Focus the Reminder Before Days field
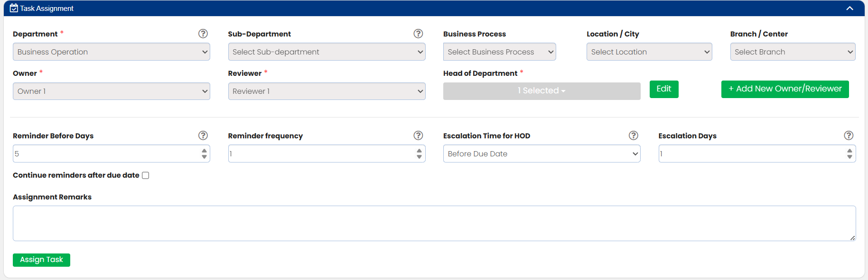This screenshot has height=280, width=868. coord(112,154)
